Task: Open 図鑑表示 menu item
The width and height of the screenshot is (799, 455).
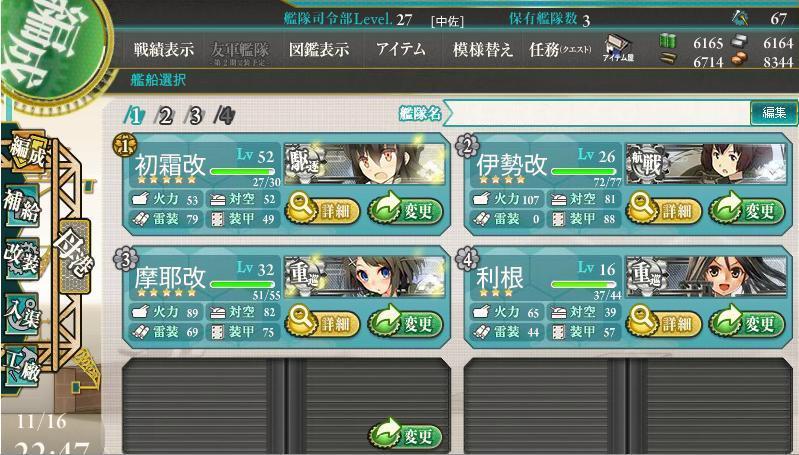Action: click(319, 49)
